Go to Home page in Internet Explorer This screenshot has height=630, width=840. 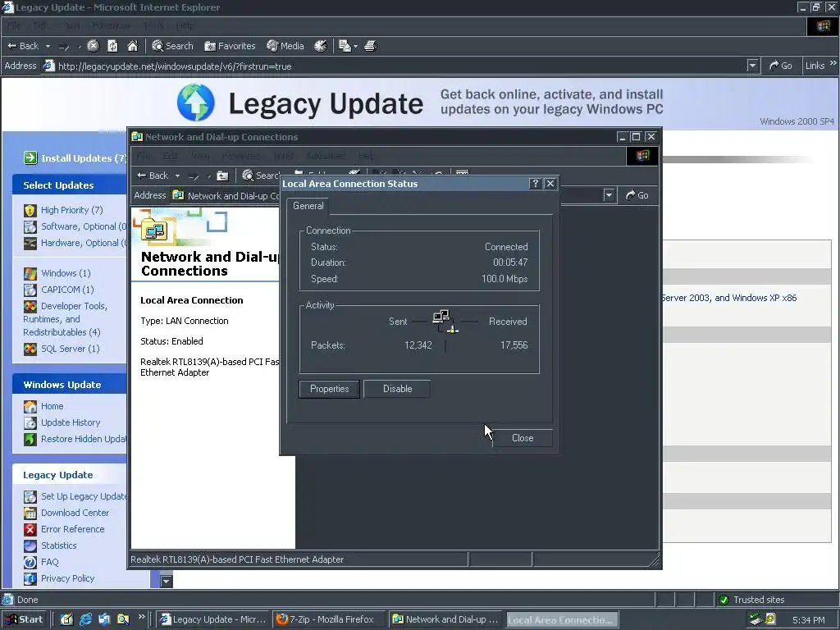point(132,46)
